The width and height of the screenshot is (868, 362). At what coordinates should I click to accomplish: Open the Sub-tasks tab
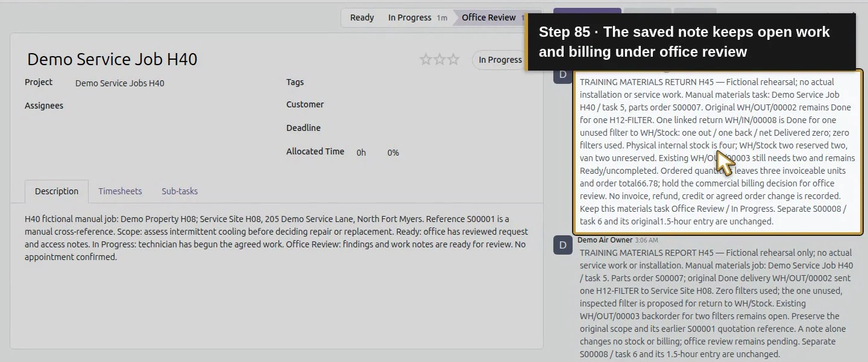(180, 191)
